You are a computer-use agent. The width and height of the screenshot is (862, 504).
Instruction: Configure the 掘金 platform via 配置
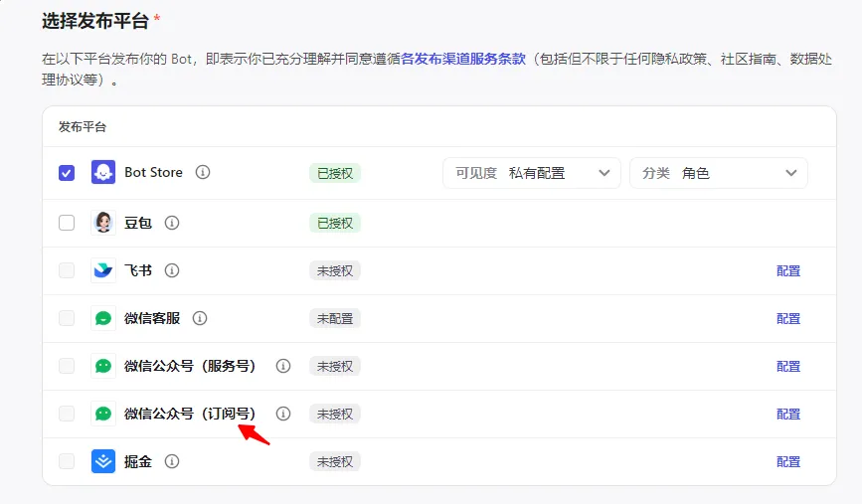click(788, 461)
